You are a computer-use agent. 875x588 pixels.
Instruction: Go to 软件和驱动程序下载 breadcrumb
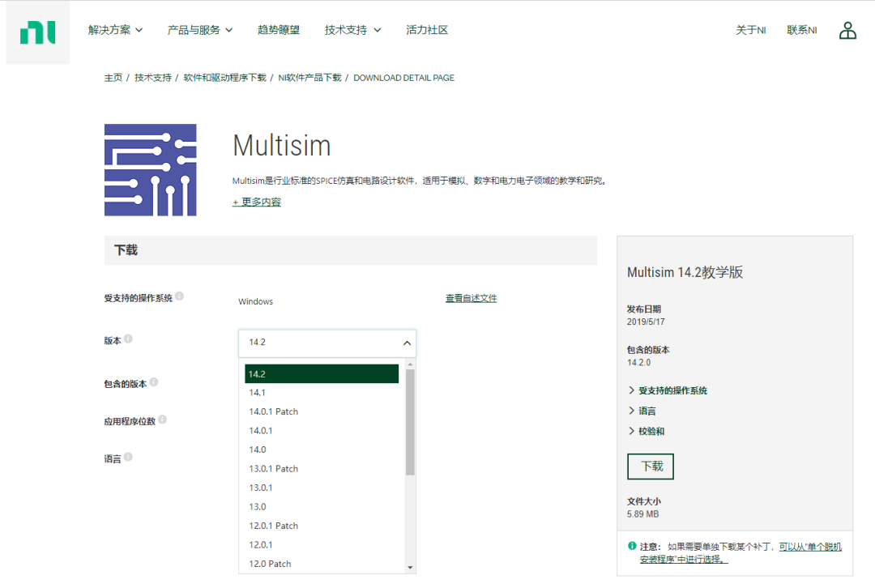[x=225, y=78]
